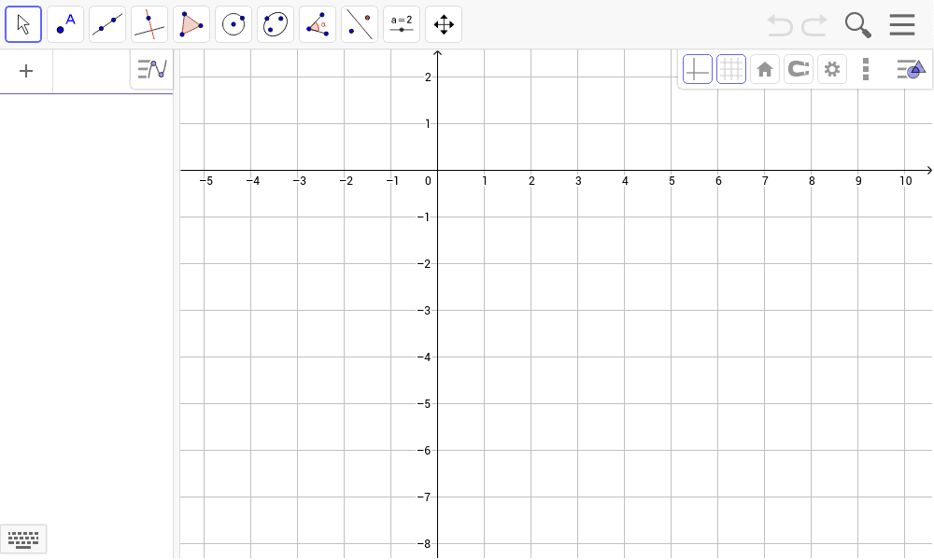Open the search magnifier
The image size is (934, 560).
pyautogui.click(x=857, y=25)
